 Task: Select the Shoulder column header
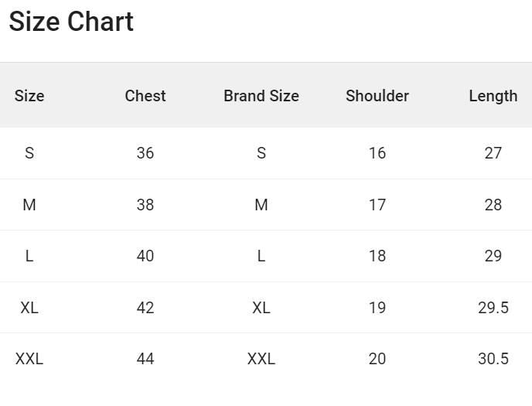pos(377,96)
